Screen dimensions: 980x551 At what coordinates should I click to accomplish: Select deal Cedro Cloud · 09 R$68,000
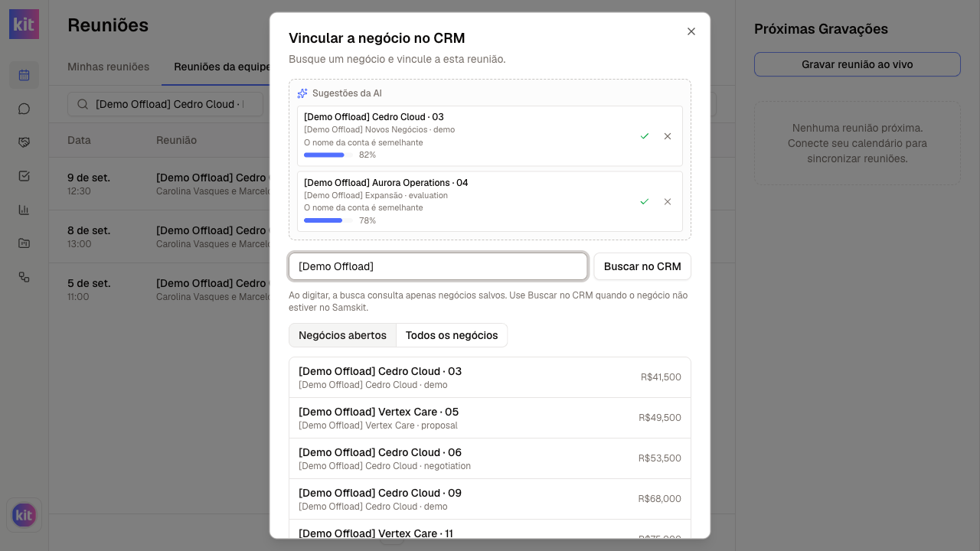[x=490, y=499]
